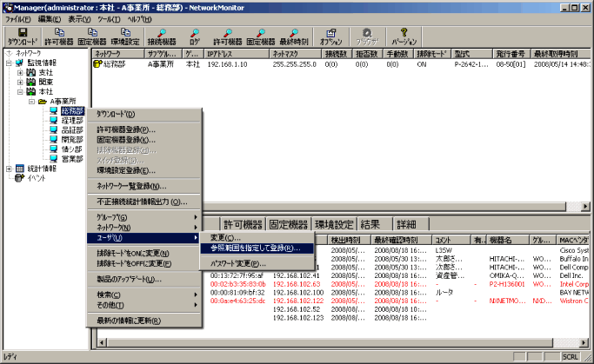Screen dimensions: 594x364
Task: Select the 総務部 node in tree
Action: coord(72,111)
